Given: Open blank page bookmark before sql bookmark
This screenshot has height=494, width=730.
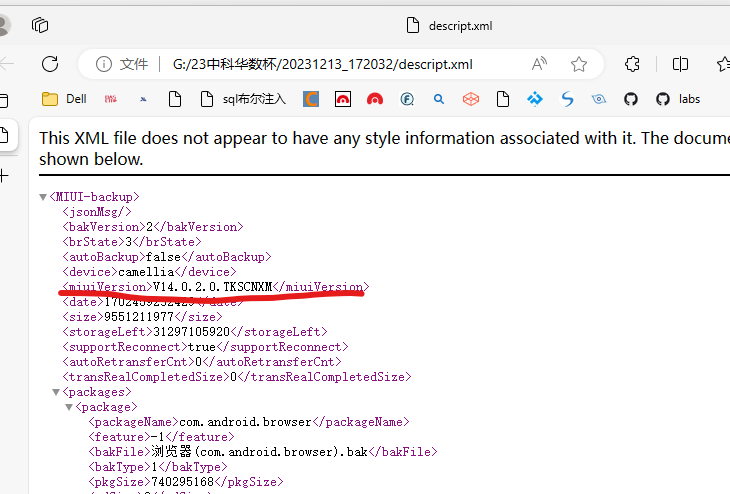Looking at the screenshot, I should pyautogui.click(x=175, y=99).
